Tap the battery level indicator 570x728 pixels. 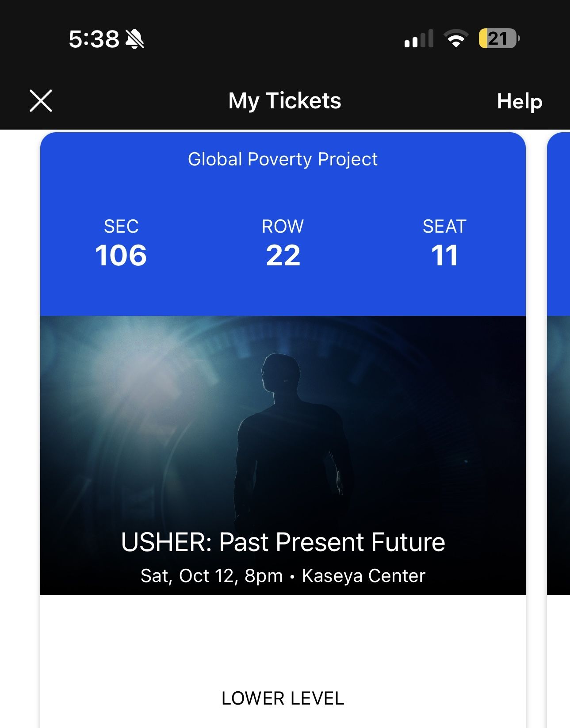tap(499, 39)
